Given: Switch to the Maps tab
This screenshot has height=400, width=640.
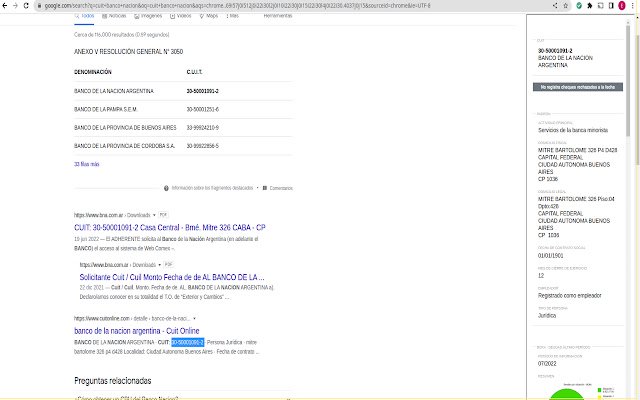Looking at the screenshot, I should tap(209, 16).
